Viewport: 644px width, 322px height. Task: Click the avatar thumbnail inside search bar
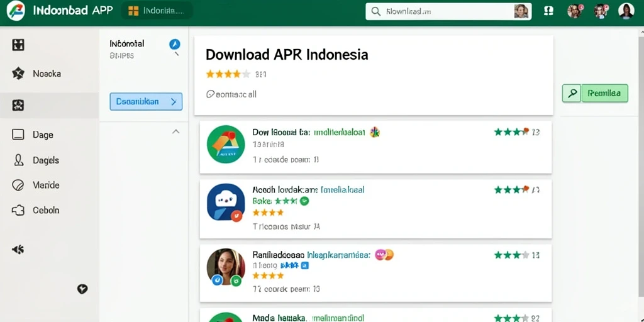pyautogui.click(x=521, y=11)
